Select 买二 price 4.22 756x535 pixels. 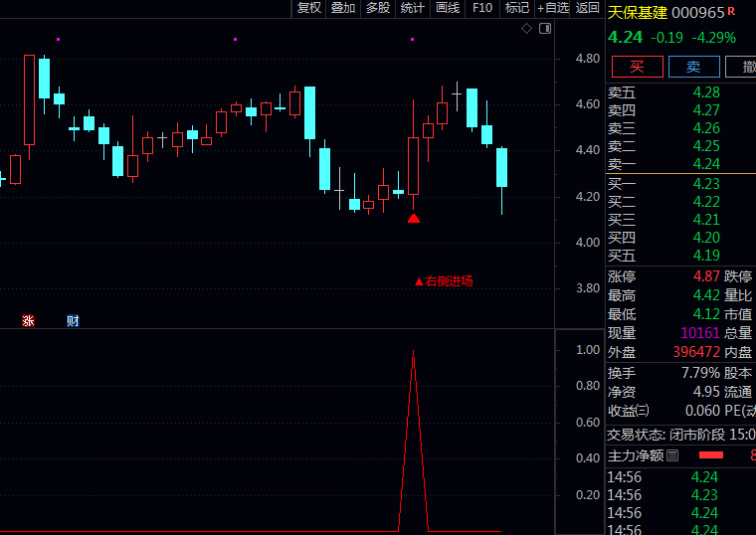pyautogui.click(x=706, y=202)
